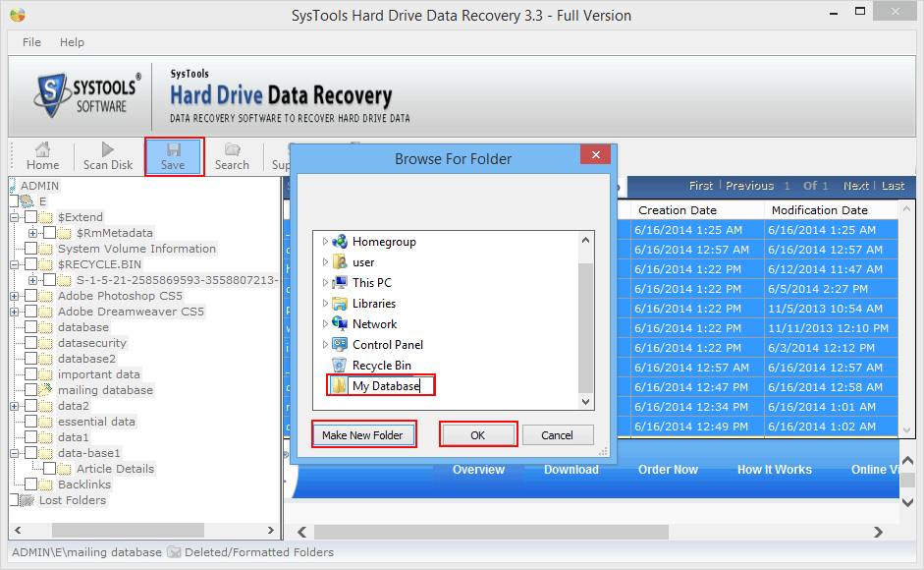Start Scan Disk from toolbar
The width and height of the screenshot is (924, 570).
108,156
